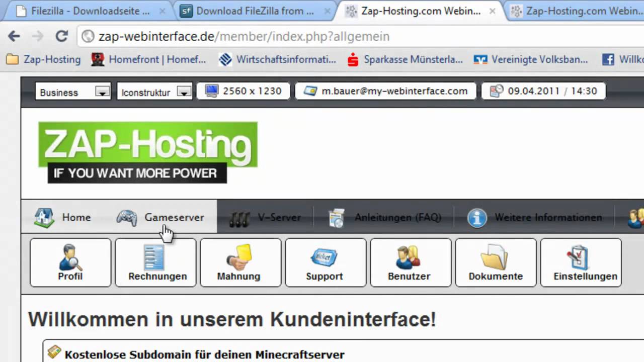
Task: Click the Anleitungen (FAQ) icon
Action: pos(336,218)
